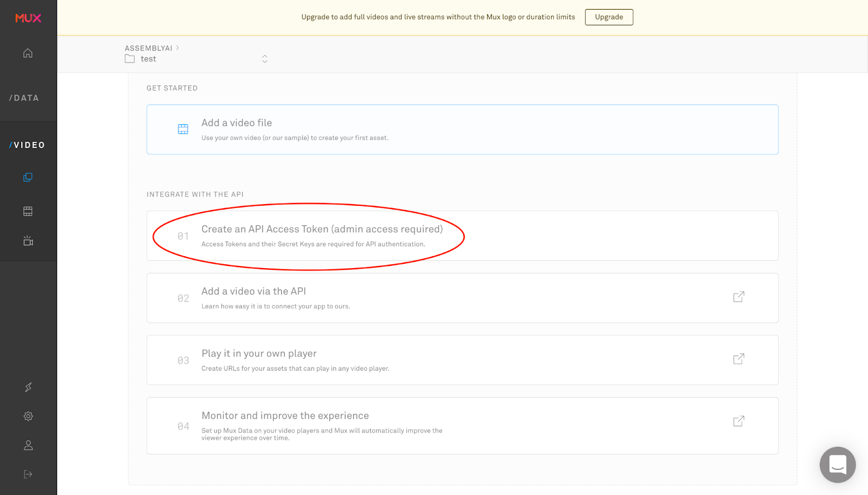868x495 pixels.
Task: Open the Add a video file card
Action: (462, 129)
